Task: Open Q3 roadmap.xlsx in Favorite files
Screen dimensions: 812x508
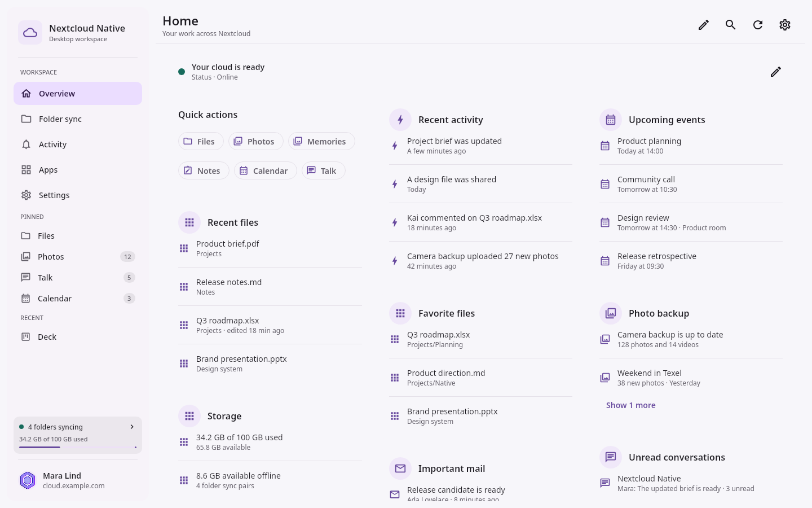Action: [x=480, y=339]
